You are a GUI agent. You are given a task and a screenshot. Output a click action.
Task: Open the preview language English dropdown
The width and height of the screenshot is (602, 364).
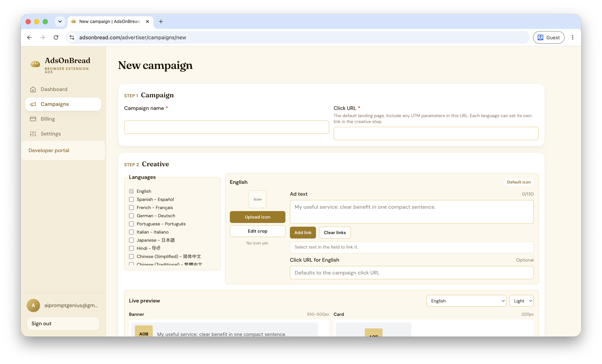coord(466,301)
